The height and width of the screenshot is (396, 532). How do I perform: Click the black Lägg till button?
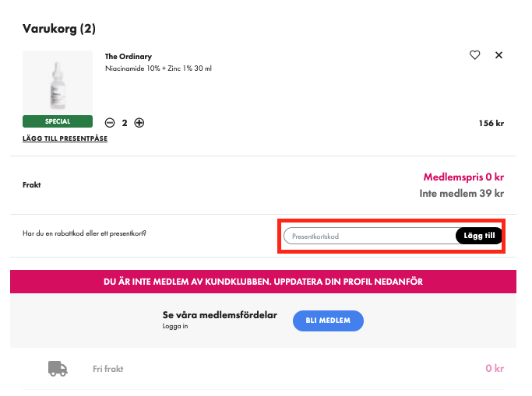[479, 236]
